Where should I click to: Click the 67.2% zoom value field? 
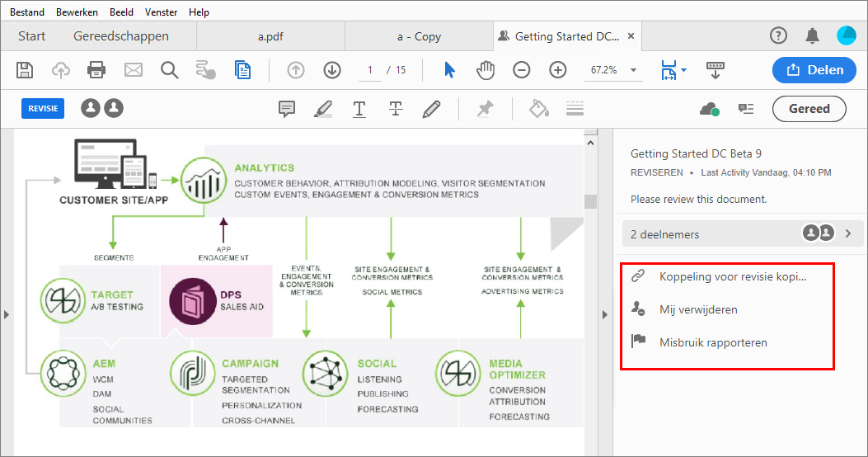click(x=603, y=70)
